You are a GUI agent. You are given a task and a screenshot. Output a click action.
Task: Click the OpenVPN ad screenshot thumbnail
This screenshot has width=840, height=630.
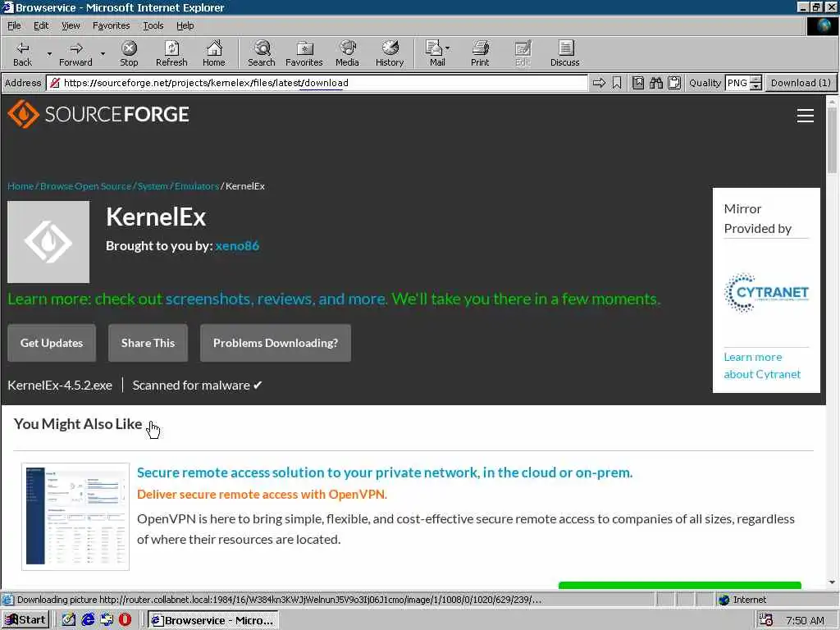point(75,517)
